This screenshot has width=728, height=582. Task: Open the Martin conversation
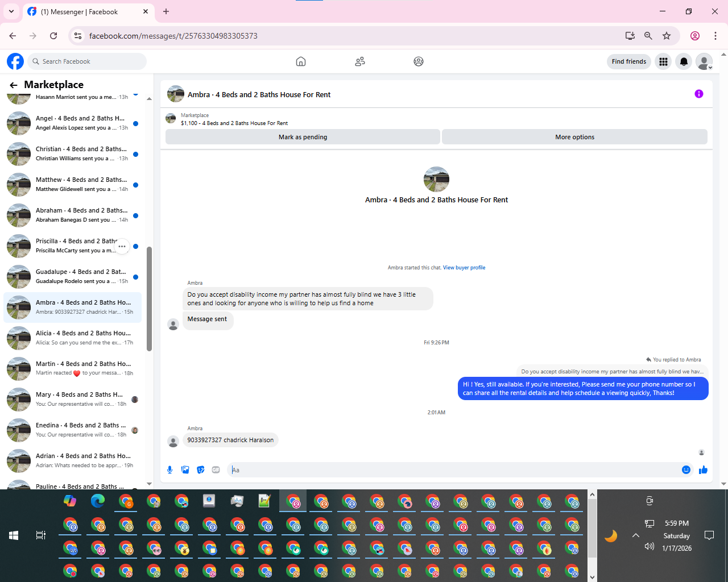click(x=72, y=368)
